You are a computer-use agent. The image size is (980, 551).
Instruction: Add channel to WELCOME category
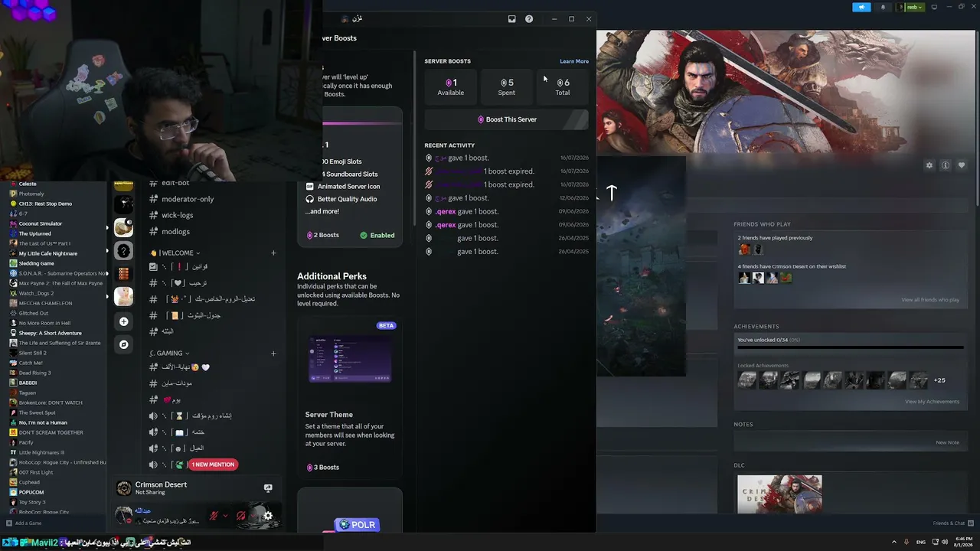point(273,253)
